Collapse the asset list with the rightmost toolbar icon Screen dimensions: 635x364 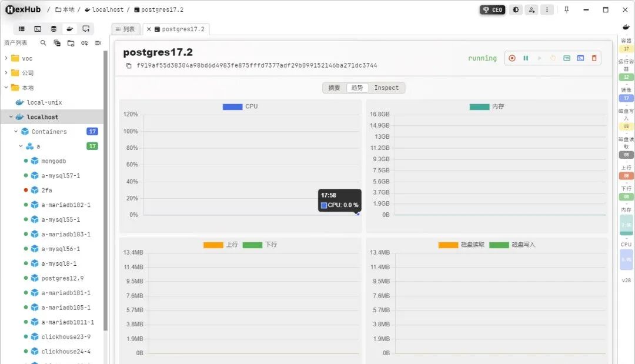point(98,43)
